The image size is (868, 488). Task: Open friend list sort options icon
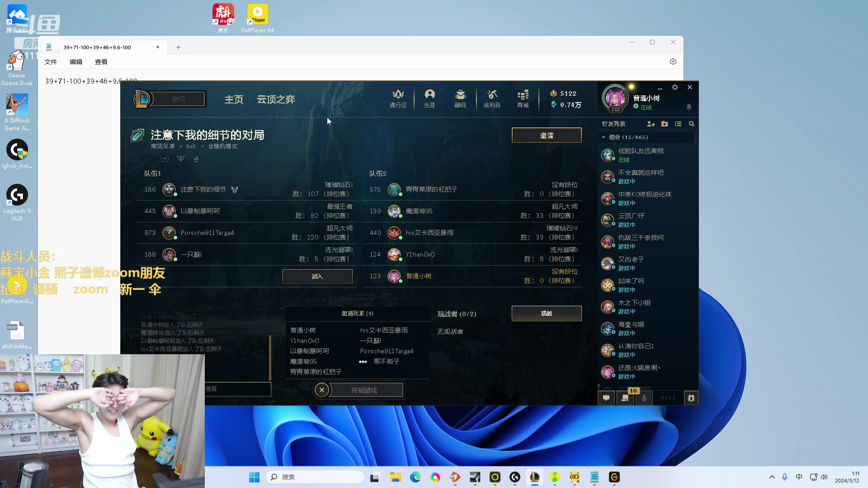pos(678,124)
